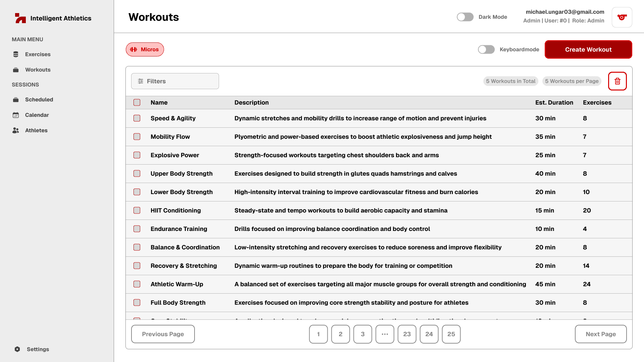Click the Athletes people icon
Viewport: 644px width, 362px height.
tap(16, 130)
